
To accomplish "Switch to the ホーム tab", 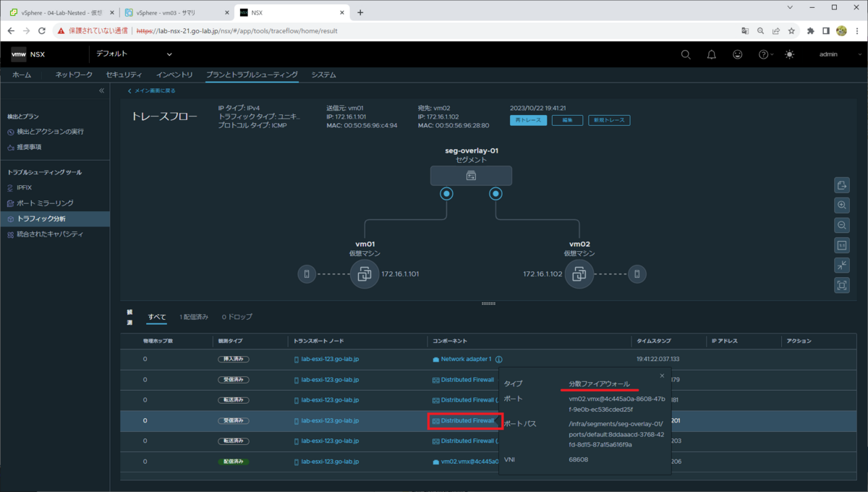I will coord(22,75).
